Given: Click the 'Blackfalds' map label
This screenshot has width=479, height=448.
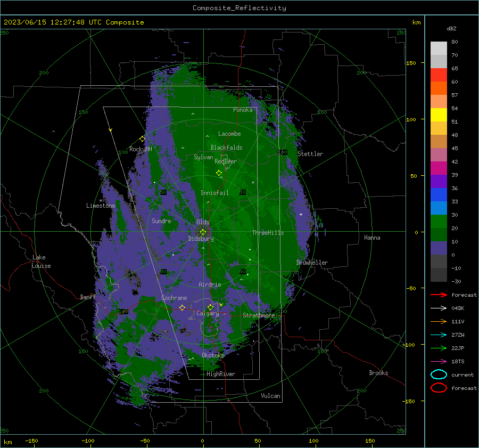Looking at the screenshot, I should (226, 148).
